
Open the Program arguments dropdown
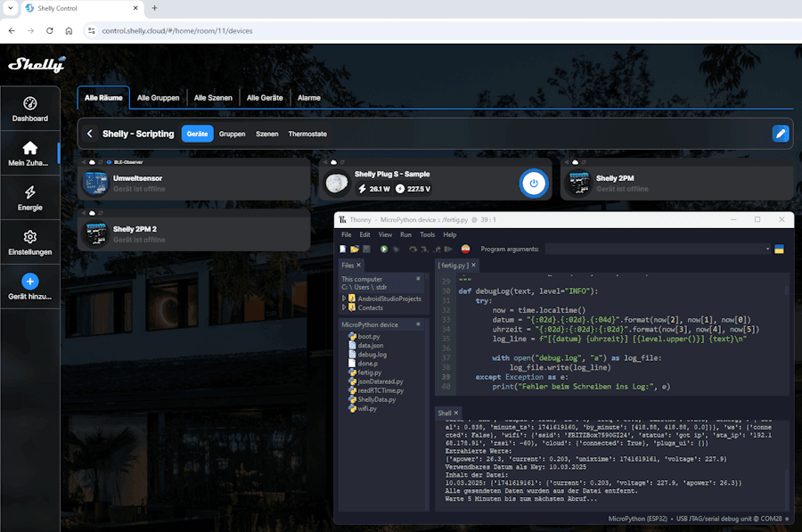(767, 249)
